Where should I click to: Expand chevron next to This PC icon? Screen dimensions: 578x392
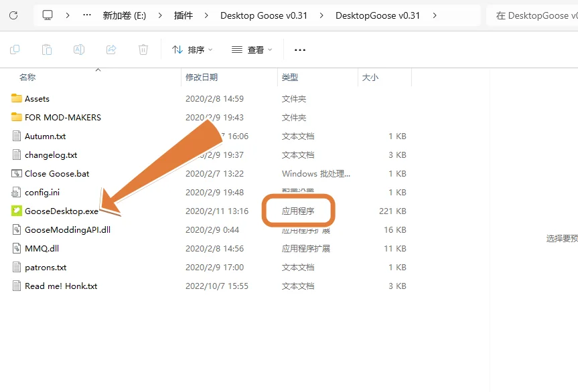[x=68, y=15]
